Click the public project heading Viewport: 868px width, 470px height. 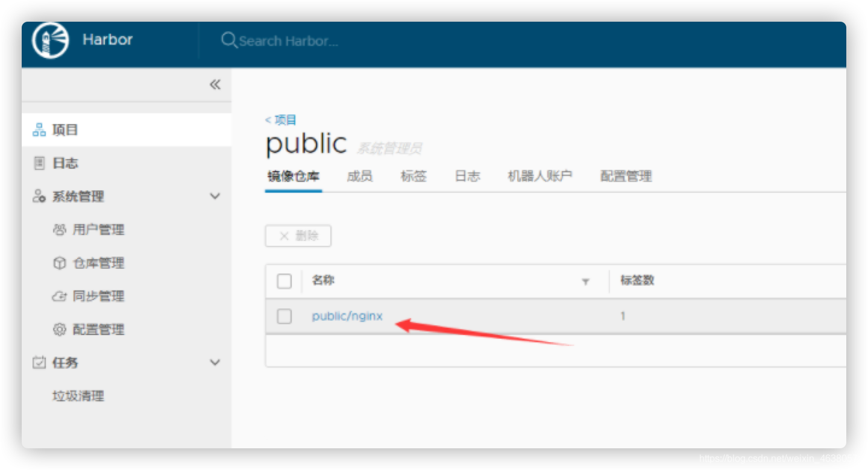tap(306, 144)
